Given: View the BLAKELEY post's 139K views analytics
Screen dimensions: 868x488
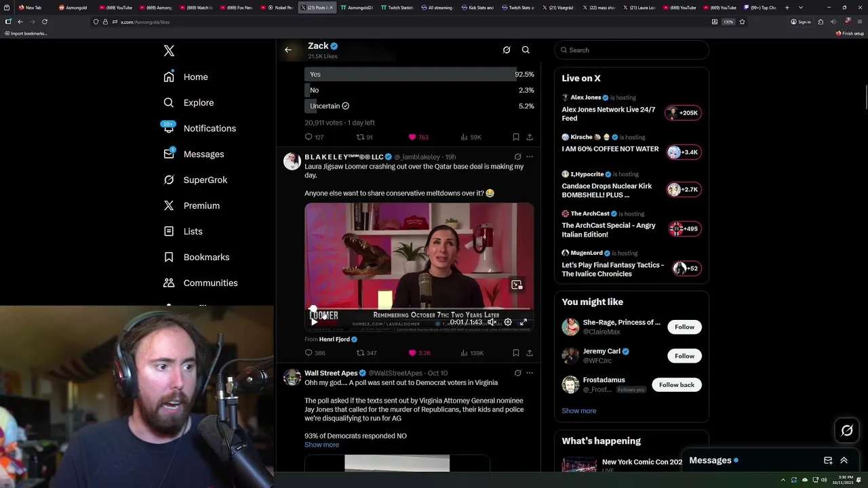Looking at the screenshot, I should click(x=471, y=353).
